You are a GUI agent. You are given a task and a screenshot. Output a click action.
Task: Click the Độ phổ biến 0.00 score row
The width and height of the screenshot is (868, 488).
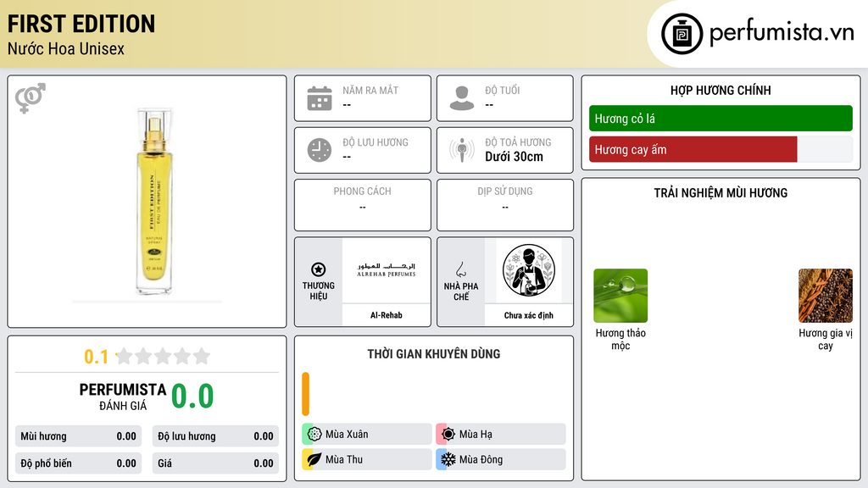tap(78, 463)
